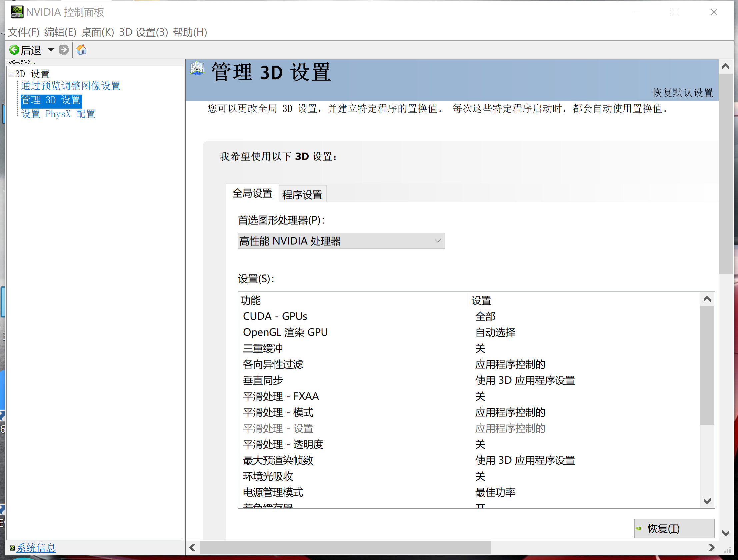This screenshot has height=560, width=738.
Task: Minimize the NVIDIA 控制面板 window
Action: tap(637, 12)
